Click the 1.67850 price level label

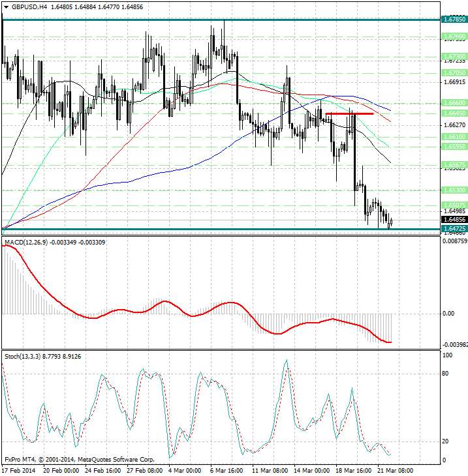pos(453,20)
